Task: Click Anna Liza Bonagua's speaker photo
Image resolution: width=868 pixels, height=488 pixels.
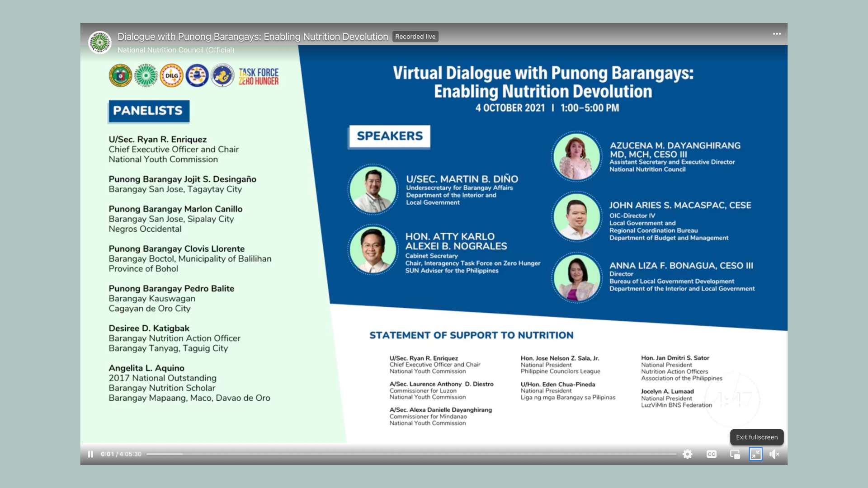Action: tap(576, 277)
